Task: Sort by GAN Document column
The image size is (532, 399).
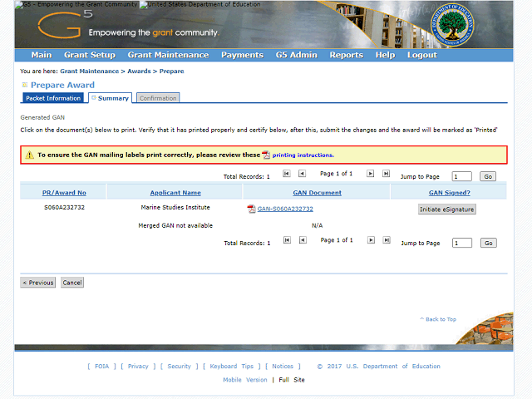Action: pyautogui.click(x=318, y=193)
